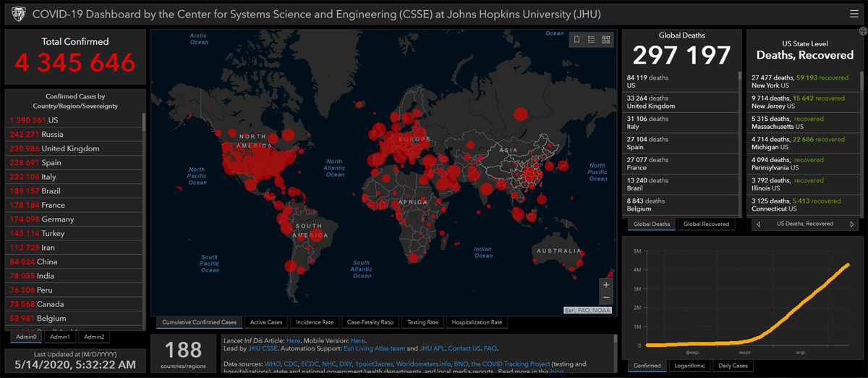Zoom in on the map with plus button
868x378 pixels.
(x=606, y=285)
